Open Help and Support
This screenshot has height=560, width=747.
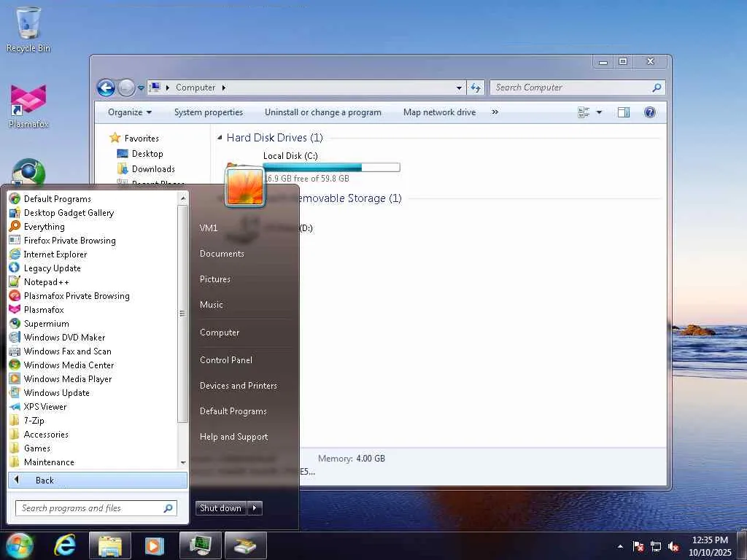233,437
